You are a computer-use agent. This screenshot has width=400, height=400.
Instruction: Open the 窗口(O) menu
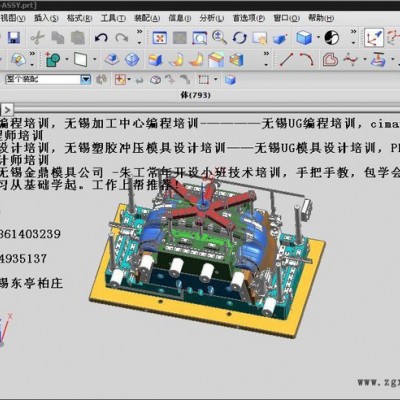point(286,18)
